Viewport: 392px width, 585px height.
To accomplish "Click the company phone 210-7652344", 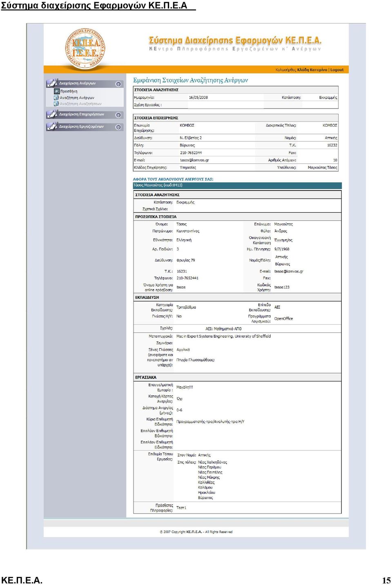I will tap(191, 152).
